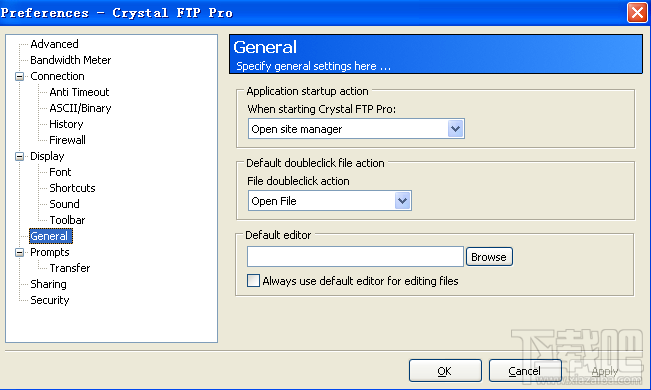The image size is (651, 390).
Task: Enable always use default editor checkbox
Action: 253,281
